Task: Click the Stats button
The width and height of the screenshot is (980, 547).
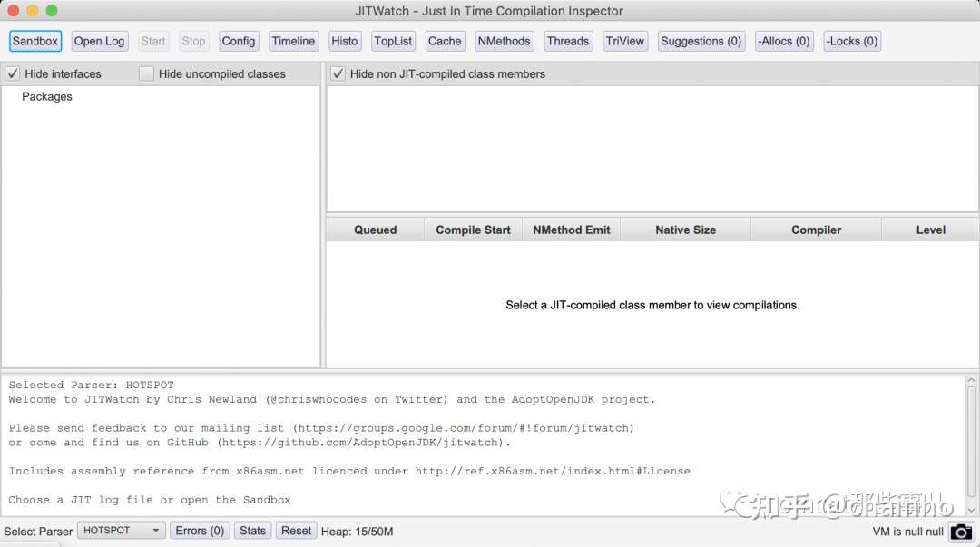Action: click(252, 531)
